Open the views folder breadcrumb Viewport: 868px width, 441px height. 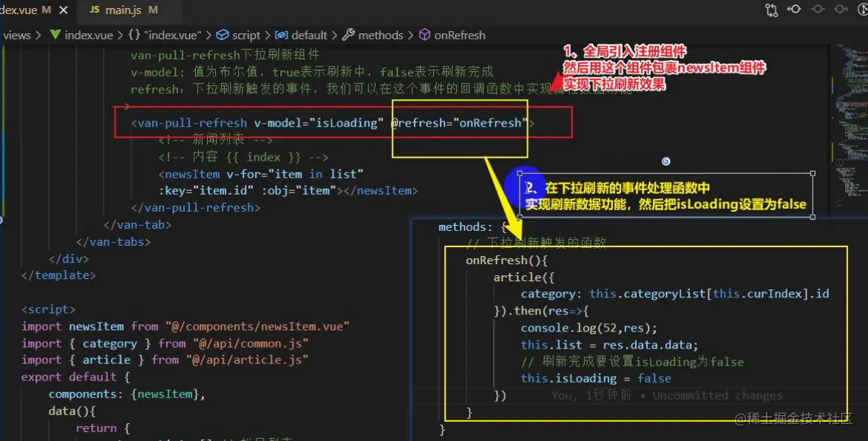(x=16, y=35)
